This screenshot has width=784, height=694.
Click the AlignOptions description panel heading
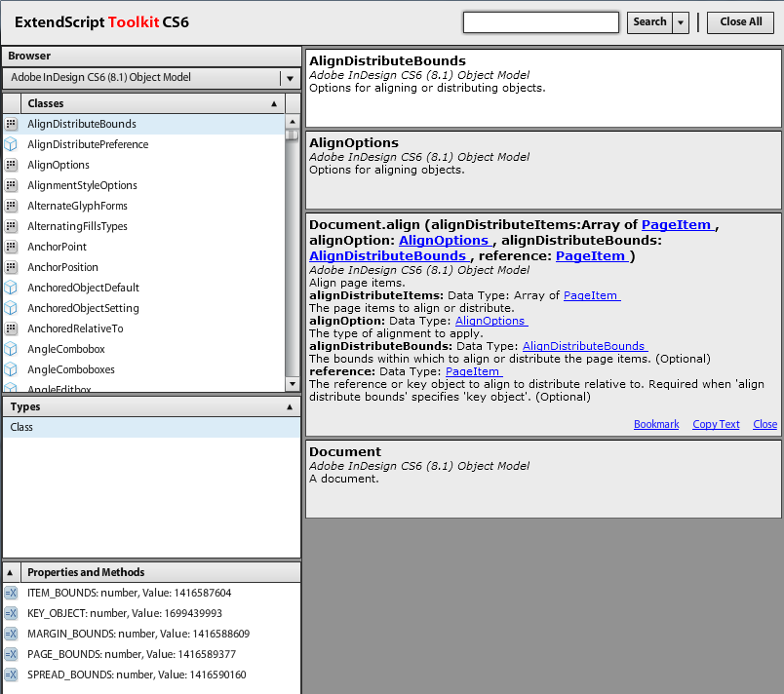[x=354, y=143]
